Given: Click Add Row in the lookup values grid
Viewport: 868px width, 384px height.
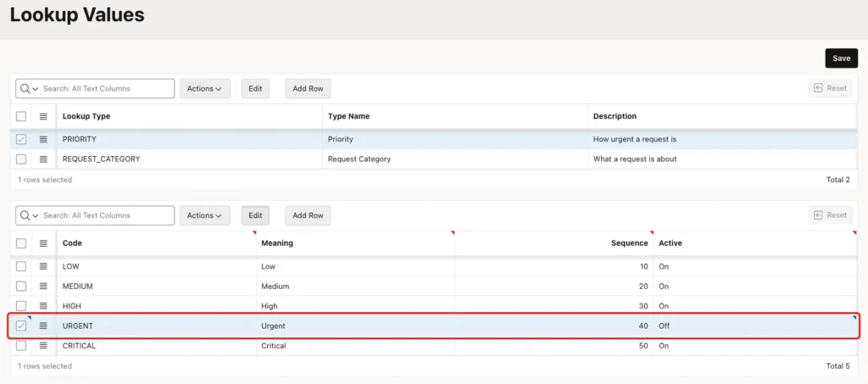Looking at the screenshot, I should pyautogui.click(x=308, y=215).
